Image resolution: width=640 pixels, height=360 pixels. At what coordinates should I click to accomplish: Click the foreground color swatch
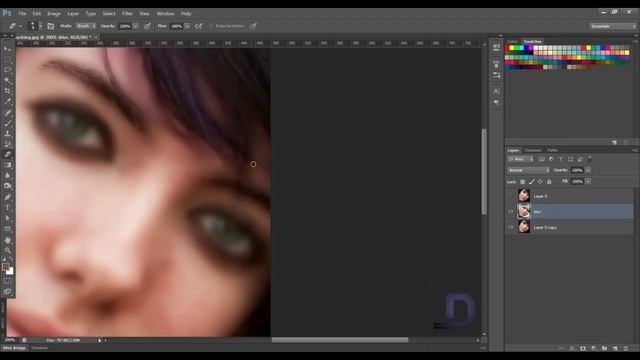[x=5, y=267]
